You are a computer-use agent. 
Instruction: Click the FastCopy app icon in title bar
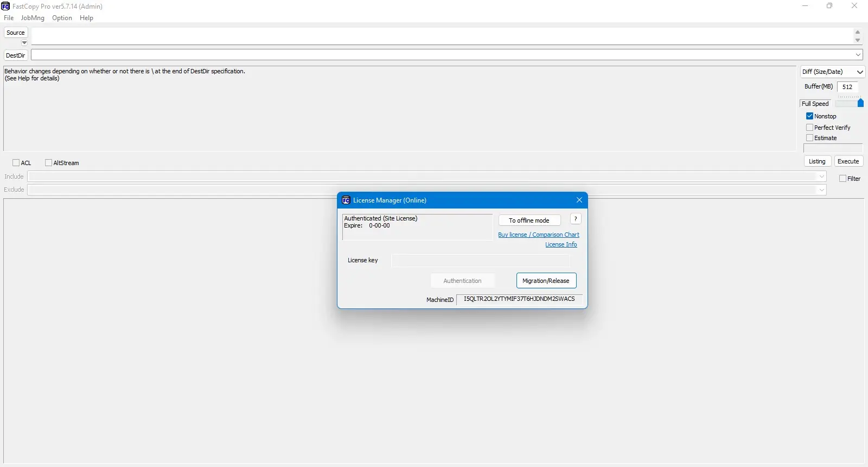coord(5,6)
